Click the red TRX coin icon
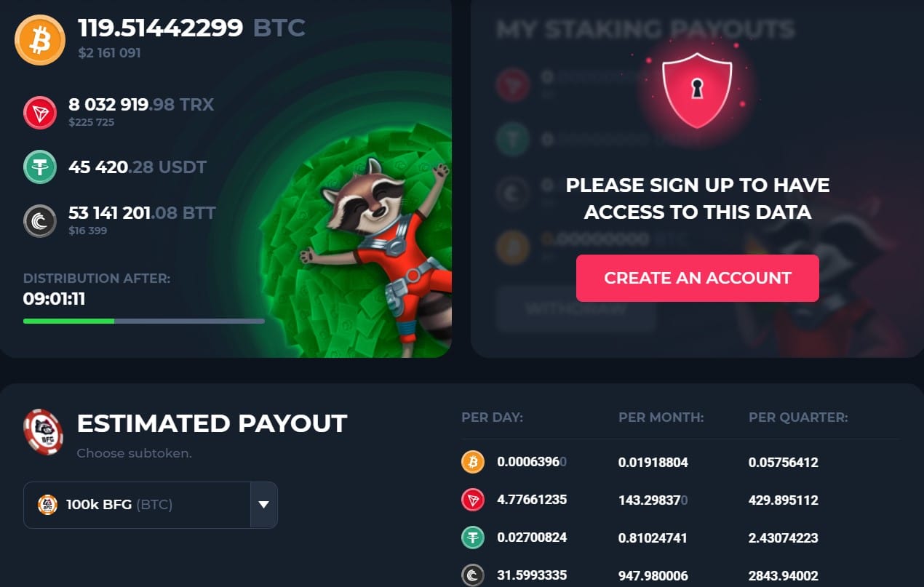This screenshot has width=924, height=587. [40, 113]
